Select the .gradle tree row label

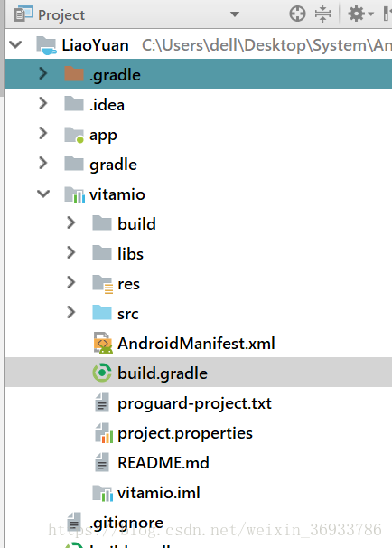[x=115, y=75]
